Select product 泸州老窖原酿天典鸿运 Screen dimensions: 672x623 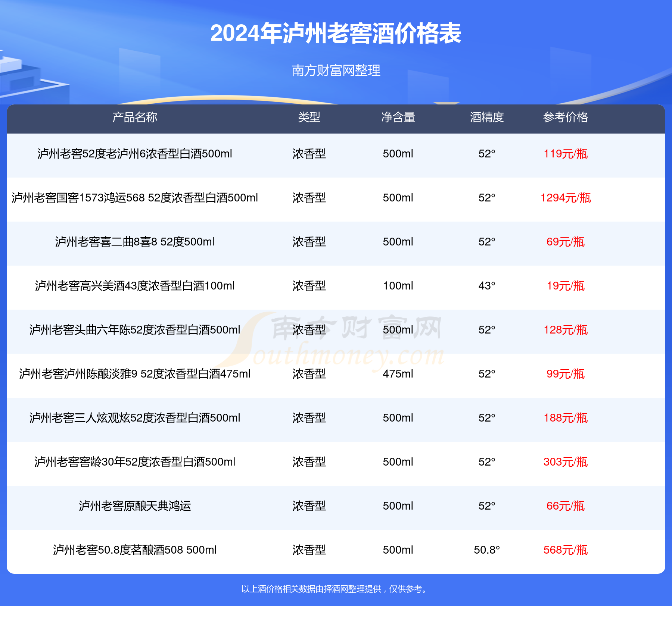(135, 506)
